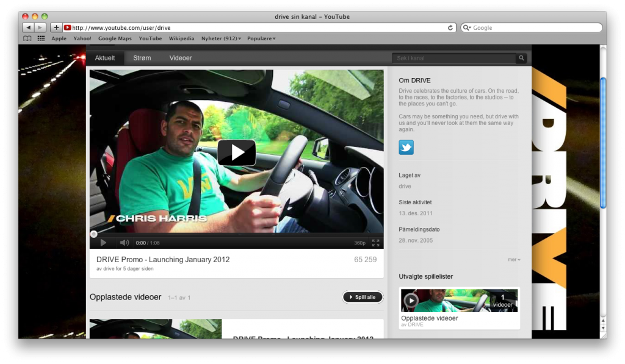625x364 pixels.
Task: Open the YouTube bookmark
Action: point(150,38)
